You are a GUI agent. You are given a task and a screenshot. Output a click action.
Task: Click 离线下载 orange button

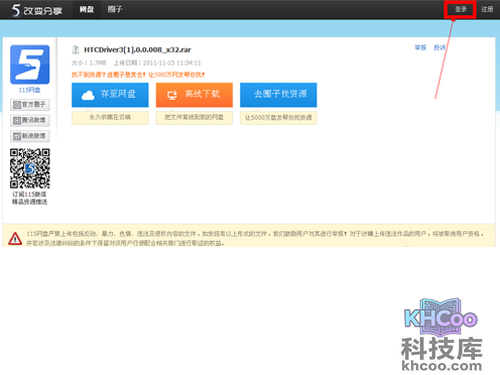click(x=194, y=95)
